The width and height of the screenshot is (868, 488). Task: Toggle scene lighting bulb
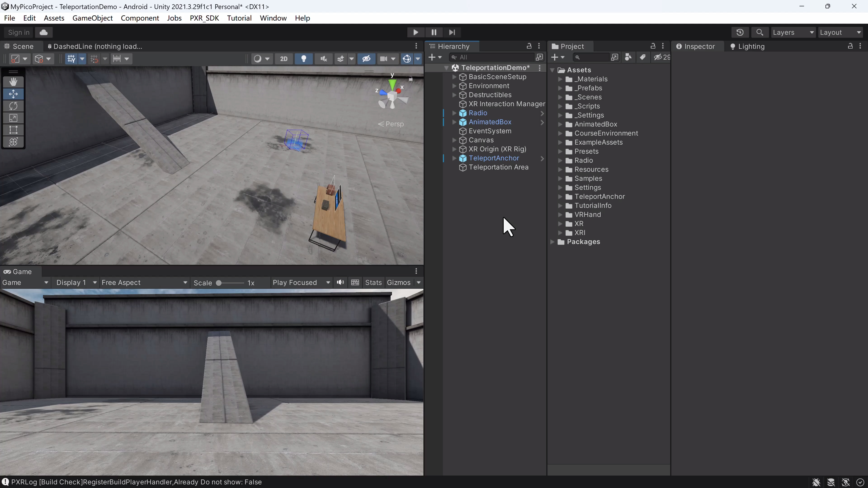coord(304,59)
